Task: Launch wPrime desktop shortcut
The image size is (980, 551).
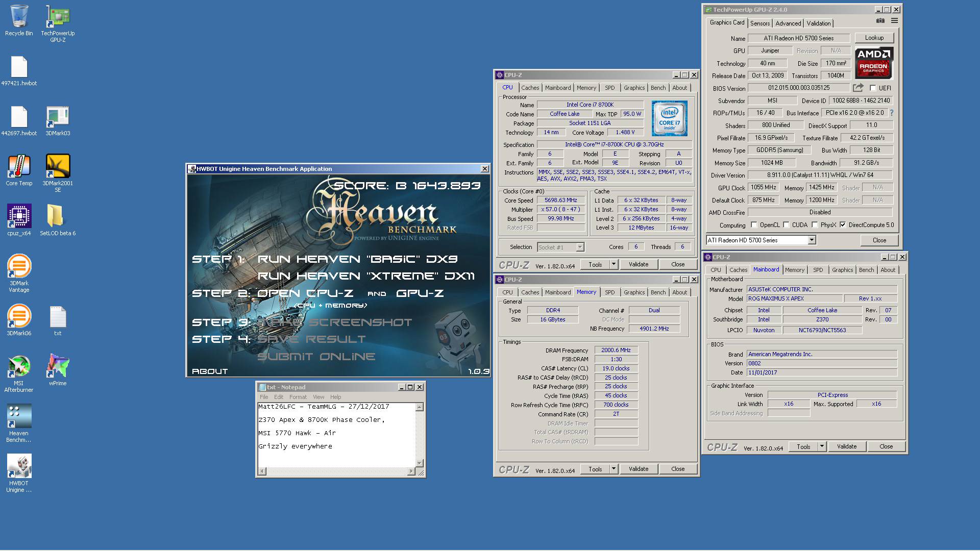Action: [58, 370]
